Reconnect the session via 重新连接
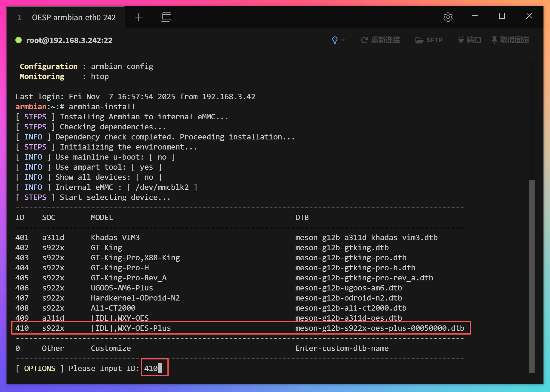Screen dimensions: 550x392 (x=380, y=40)
